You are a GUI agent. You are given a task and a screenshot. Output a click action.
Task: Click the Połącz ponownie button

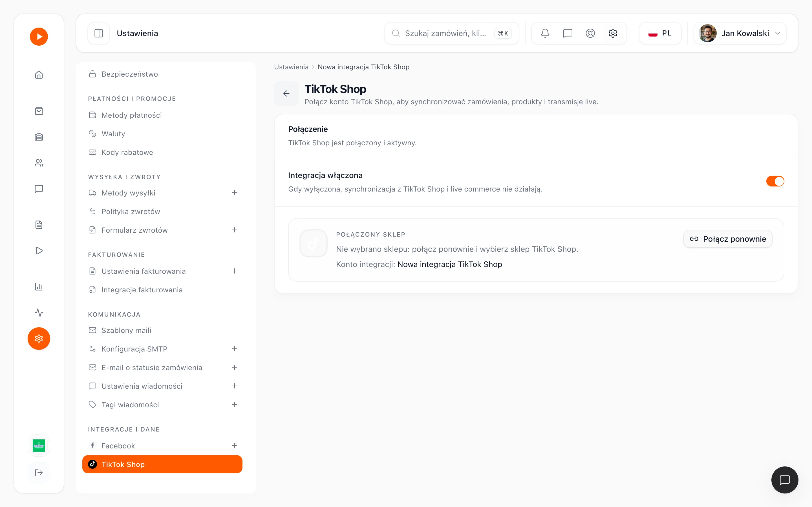728,239
